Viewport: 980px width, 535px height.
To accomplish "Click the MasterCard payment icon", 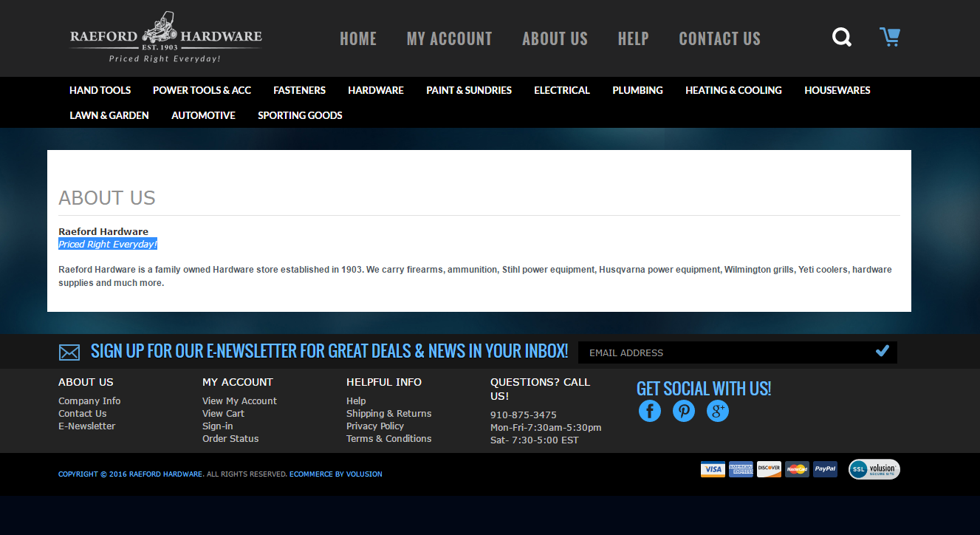I will point(797,469).
